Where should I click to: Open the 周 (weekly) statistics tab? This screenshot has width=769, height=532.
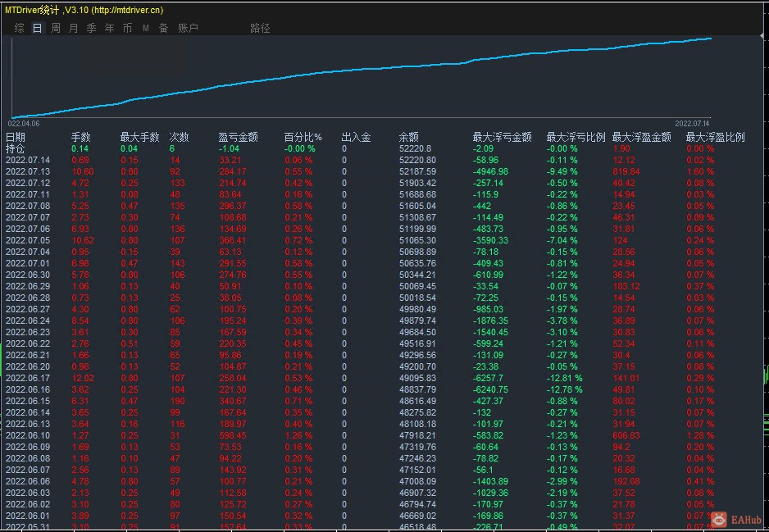(56, 28)
